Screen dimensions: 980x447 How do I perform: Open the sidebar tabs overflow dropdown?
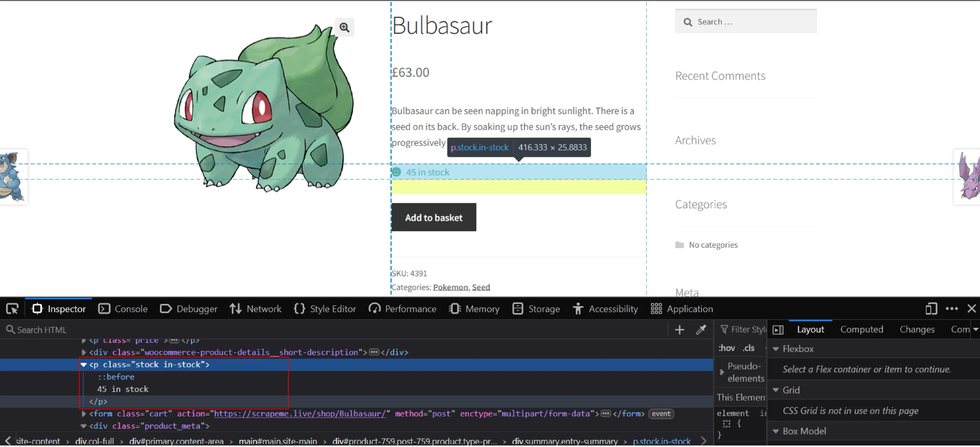pos(975,329)
